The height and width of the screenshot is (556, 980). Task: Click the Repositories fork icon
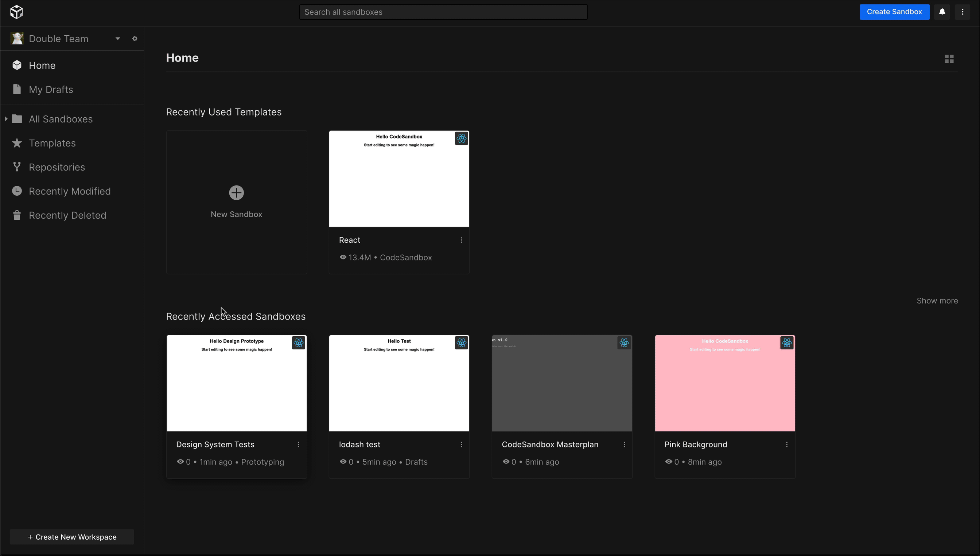pos(18,167)
